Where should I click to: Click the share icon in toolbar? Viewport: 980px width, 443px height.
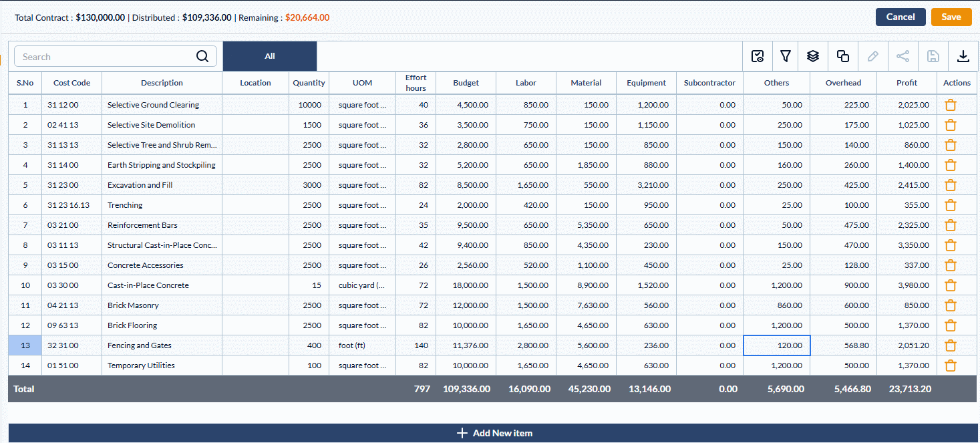pos(903,57)
